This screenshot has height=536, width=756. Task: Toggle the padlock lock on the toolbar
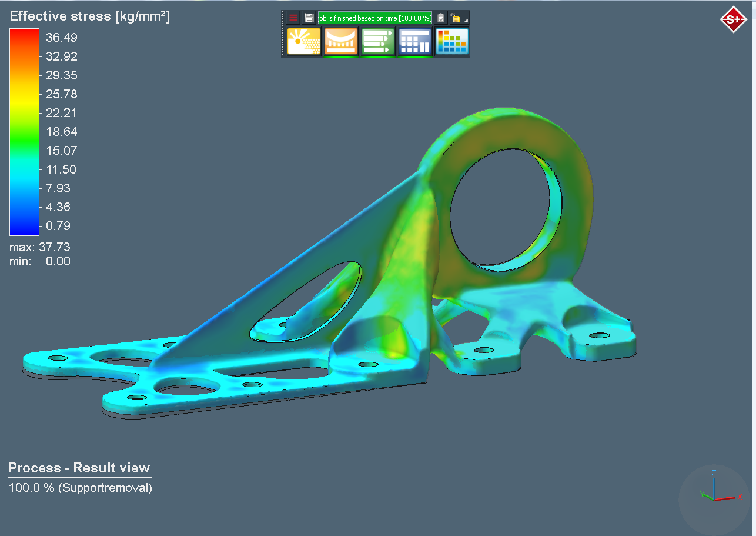456,18
